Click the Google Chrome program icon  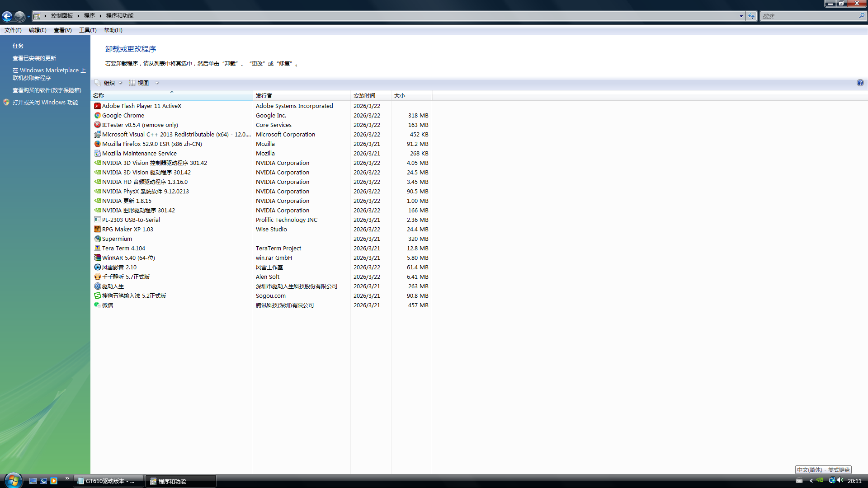(x=97, y=115)
